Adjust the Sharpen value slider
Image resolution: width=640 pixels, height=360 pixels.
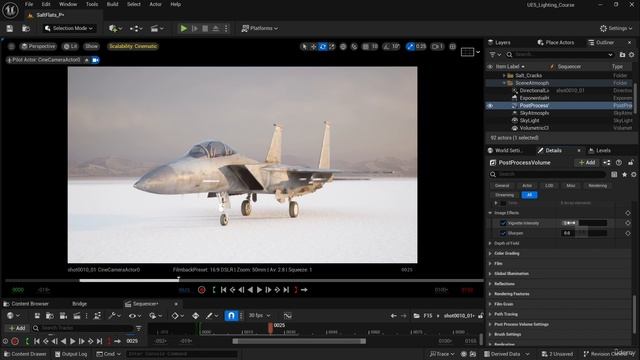coord(584,233)
